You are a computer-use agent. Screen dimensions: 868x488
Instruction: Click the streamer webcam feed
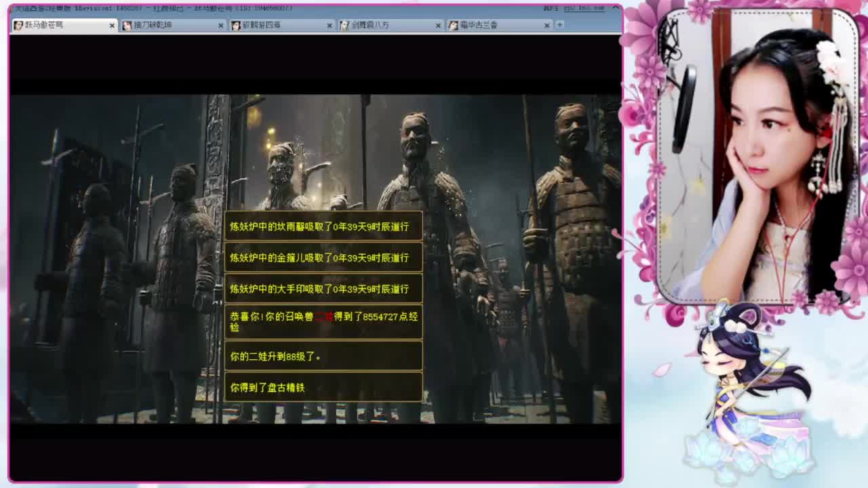tap(757, 156)
